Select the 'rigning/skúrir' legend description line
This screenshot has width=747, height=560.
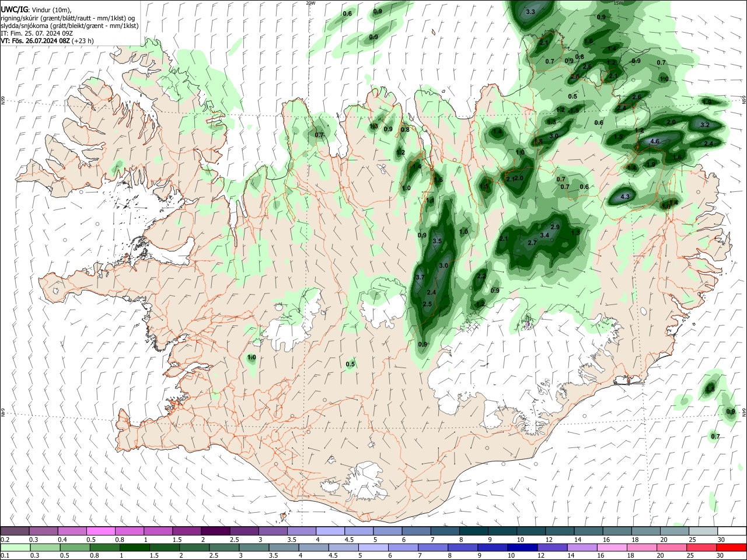[x=68, y=18]
